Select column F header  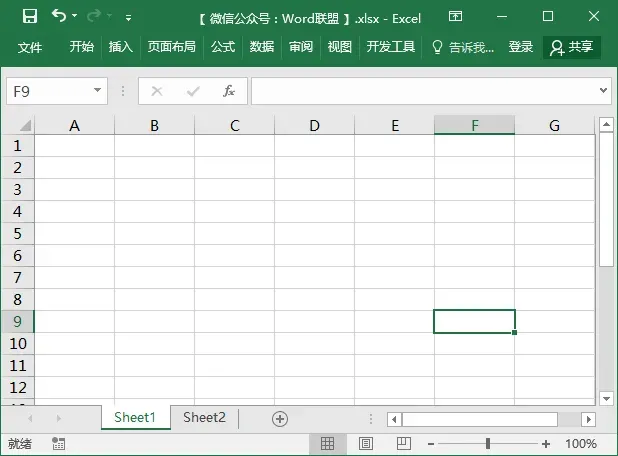coord(475,126)
